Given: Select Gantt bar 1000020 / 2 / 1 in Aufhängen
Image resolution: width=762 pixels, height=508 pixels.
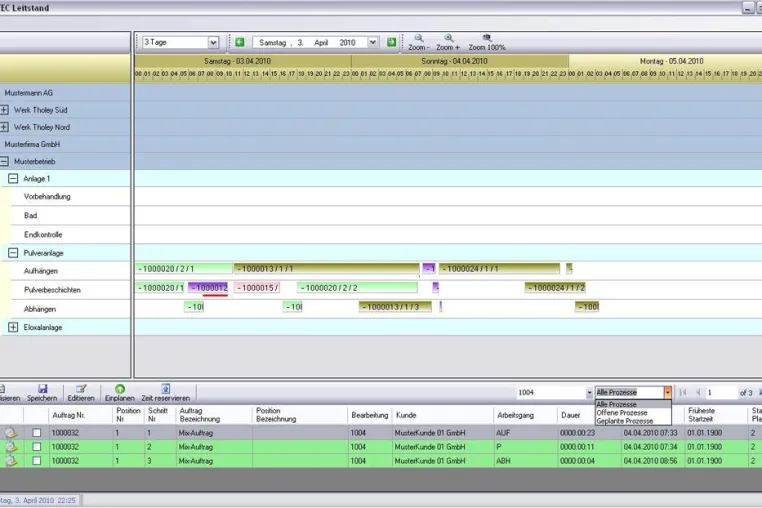Looking at the screenshot, I should tap(184, 268).
